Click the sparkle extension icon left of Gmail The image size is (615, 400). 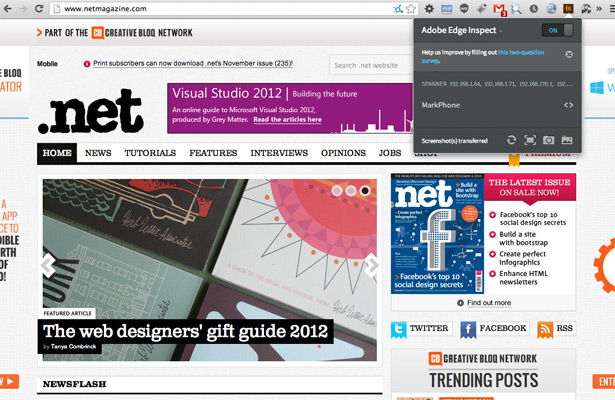[481, 8]
